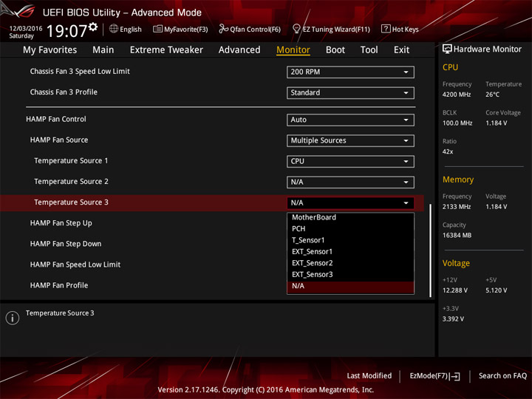Select the Temperature Source 2 label

click(x=71, y=182)
